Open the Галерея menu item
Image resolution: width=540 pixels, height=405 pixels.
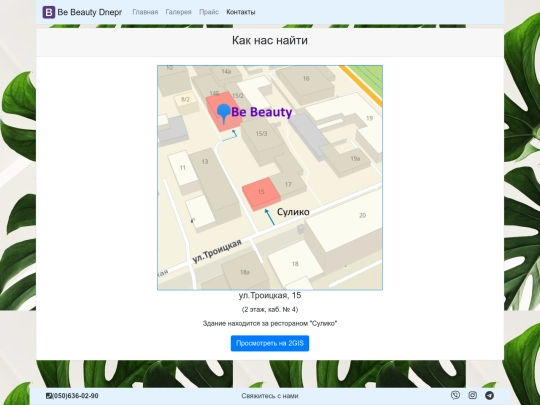click(178, 12)
